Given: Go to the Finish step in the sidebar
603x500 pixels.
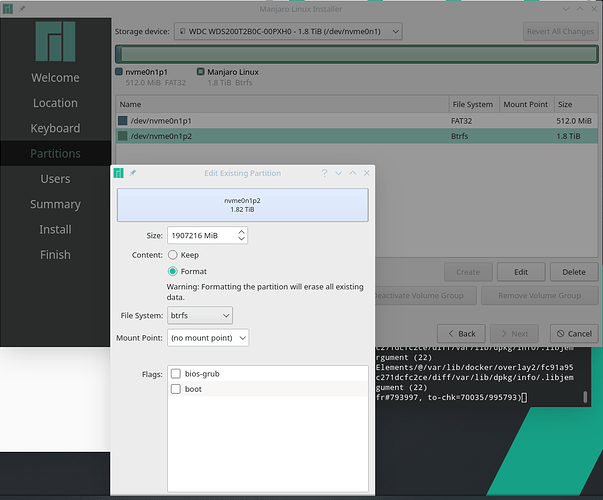Looking at the screenshot, I should pos(55,255).
